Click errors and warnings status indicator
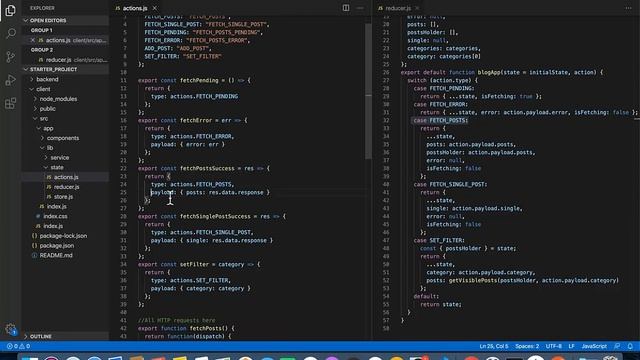Screen dimensions: 640x360 [18, 346]
